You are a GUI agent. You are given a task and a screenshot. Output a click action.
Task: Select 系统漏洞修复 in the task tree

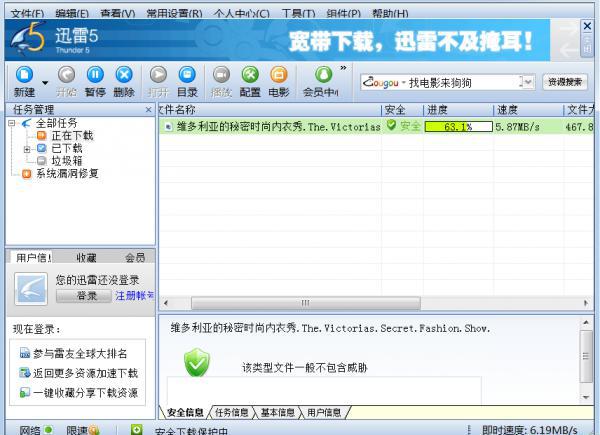67,174
